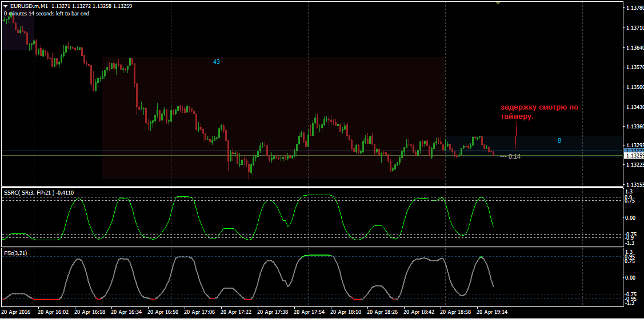Click the chart shift triangle marker on top edge
The image size is (644, 319).
498,2
